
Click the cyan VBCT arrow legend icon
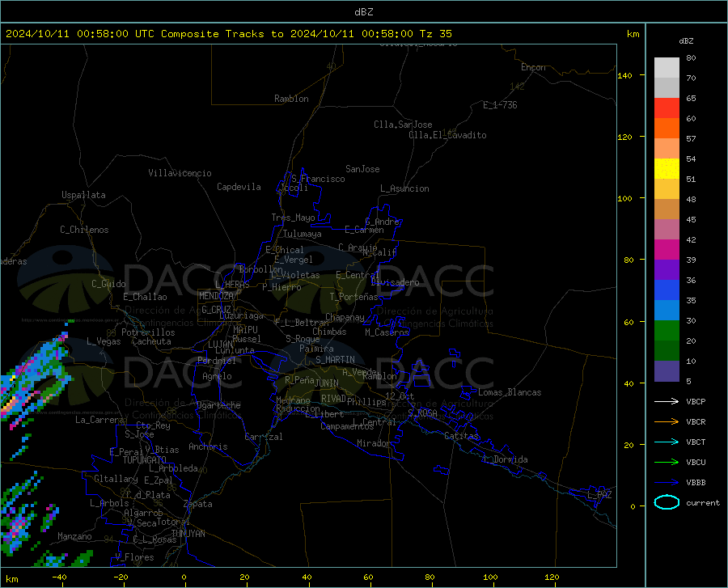point(667,442)
